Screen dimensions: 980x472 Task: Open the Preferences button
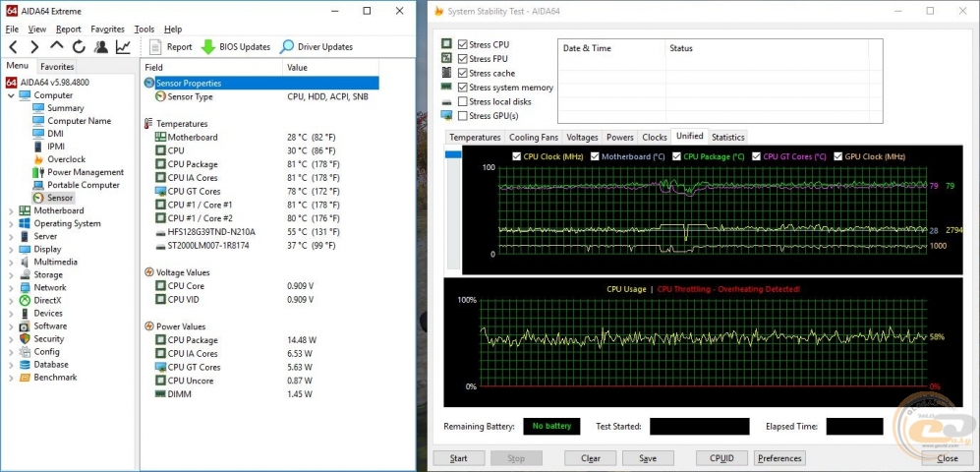779,458
